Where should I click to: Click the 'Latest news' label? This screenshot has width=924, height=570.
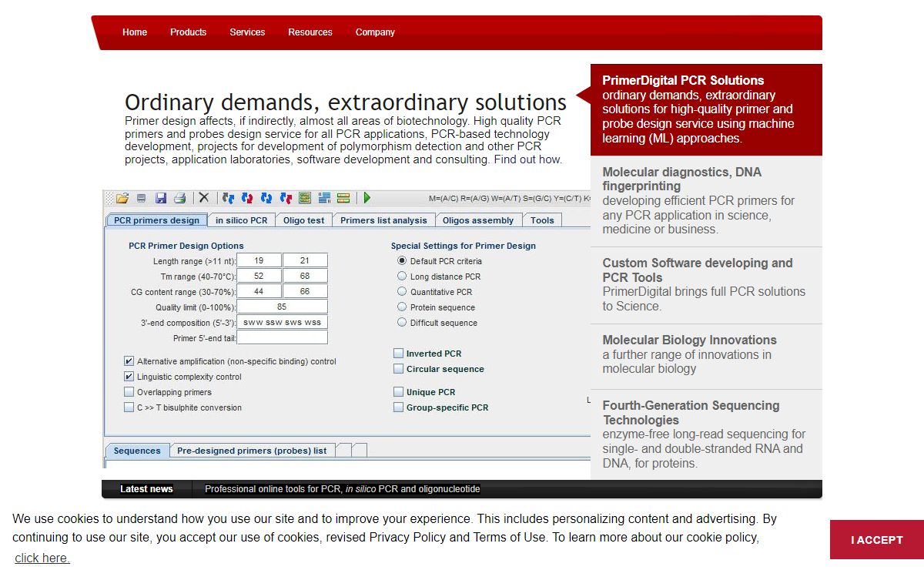[146, 489]
